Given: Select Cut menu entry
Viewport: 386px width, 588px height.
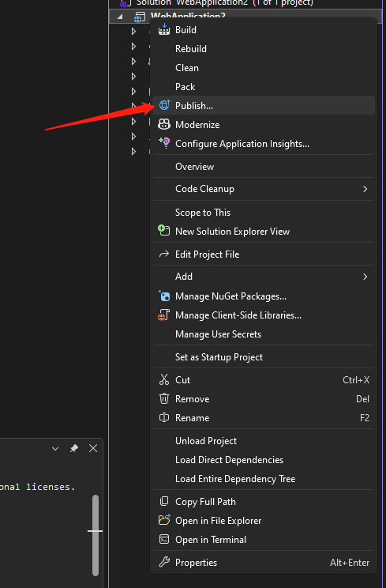Looking at the screenshot, I should pyautogui.click(x=264, y=380).
